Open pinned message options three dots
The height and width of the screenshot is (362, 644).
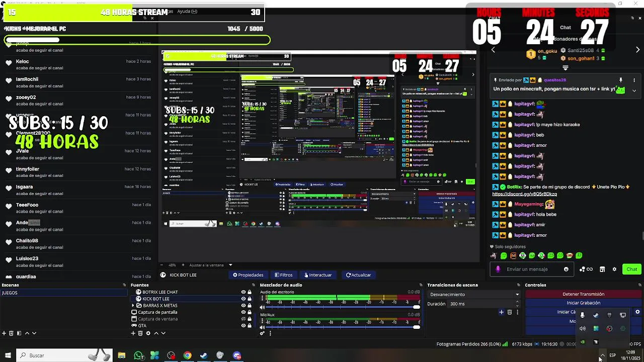[x=634, y=80]
